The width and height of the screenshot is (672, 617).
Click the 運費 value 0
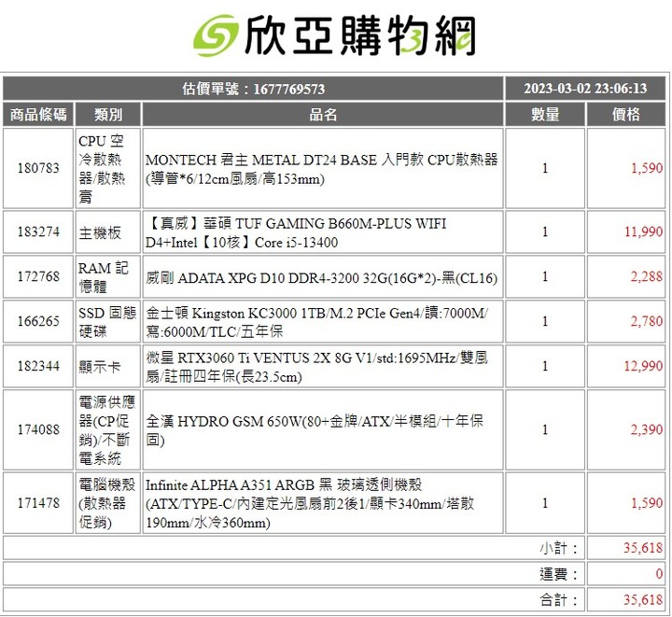[659, 574]
